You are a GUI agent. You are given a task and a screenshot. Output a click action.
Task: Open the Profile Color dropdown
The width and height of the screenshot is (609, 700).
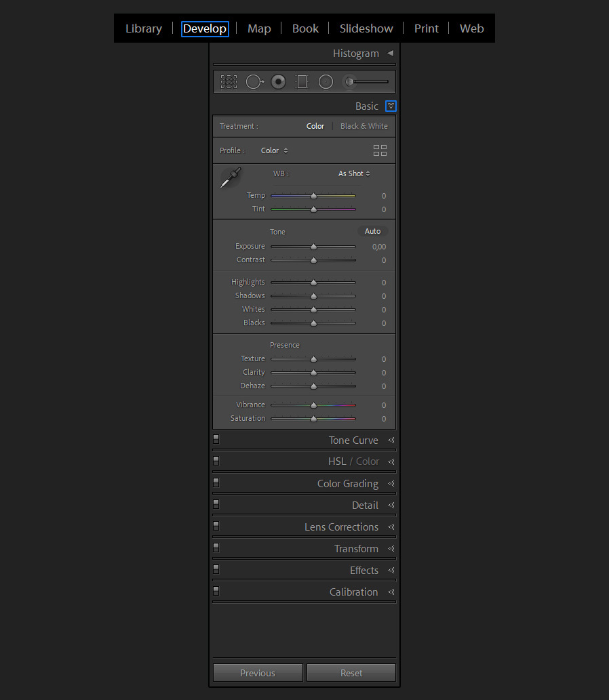click(275, 151)
